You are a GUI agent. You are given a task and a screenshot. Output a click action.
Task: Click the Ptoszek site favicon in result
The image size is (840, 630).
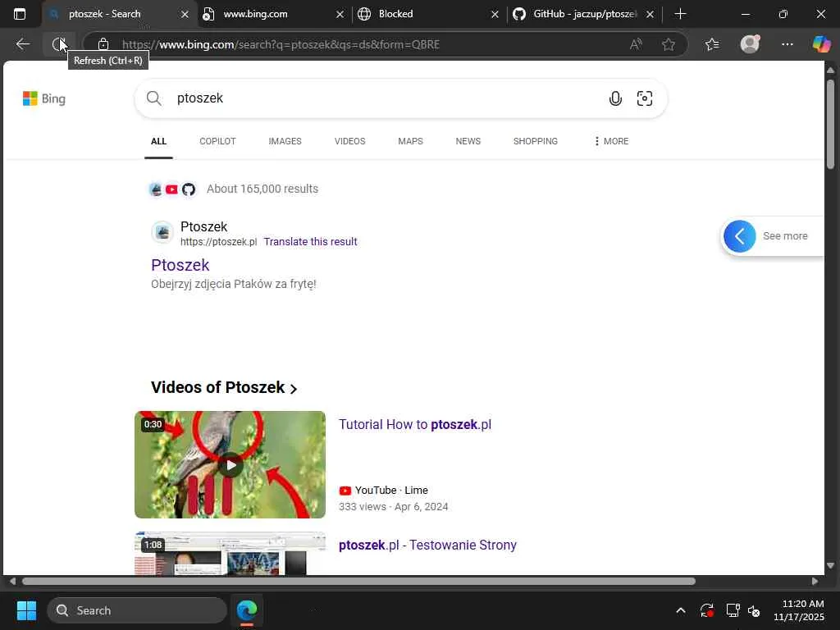(x=162, y=232)
